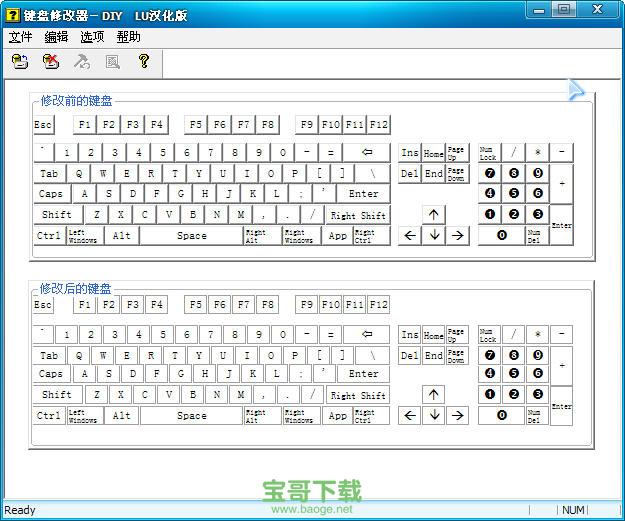This screenshot has width=625, height=521.
Task: Select left arrow key on 修改后 keyboard
Action: click(410, 415)
